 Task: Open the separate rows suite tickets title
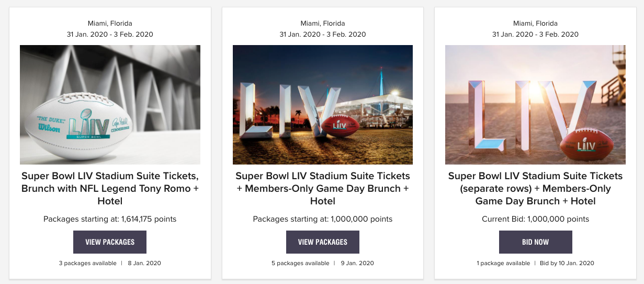(x=535, y=188)
